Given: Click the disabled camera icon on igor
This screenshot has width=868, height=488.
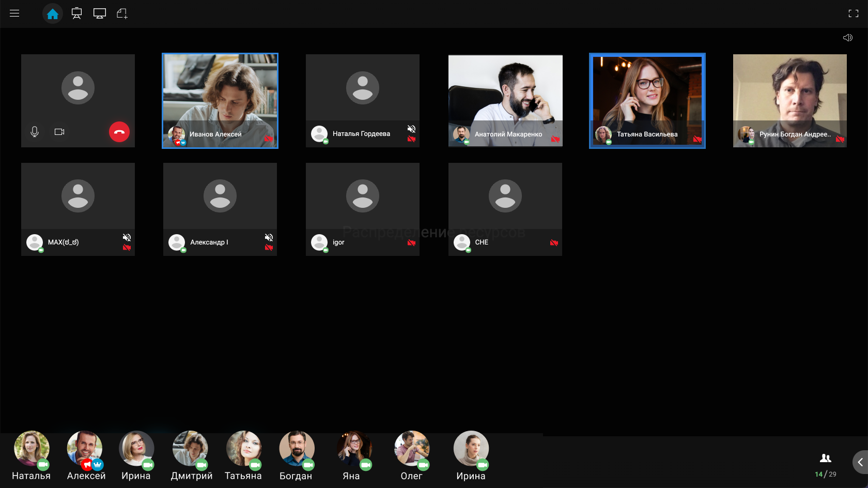Looking at the screenshot, I should pyautogui.click(x=411, y=243).
